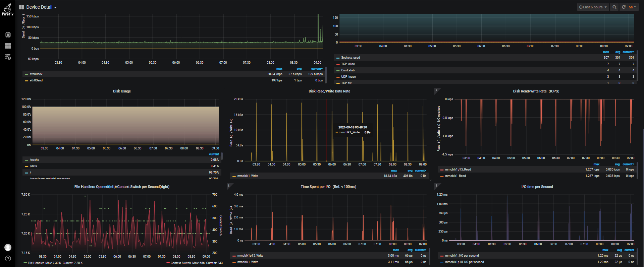Open the 5s refresh interval dropdown
The image size is (644, 267).
633,7
